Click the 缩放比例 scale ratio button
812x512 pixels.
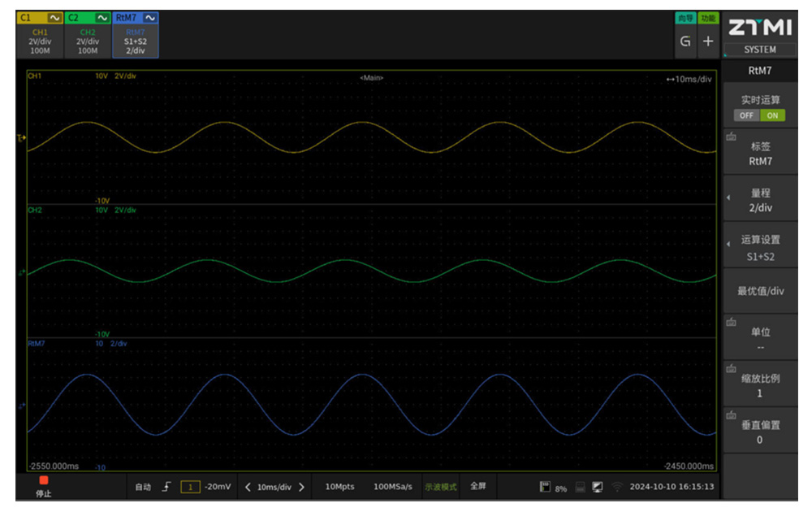(x=760, y=385)
